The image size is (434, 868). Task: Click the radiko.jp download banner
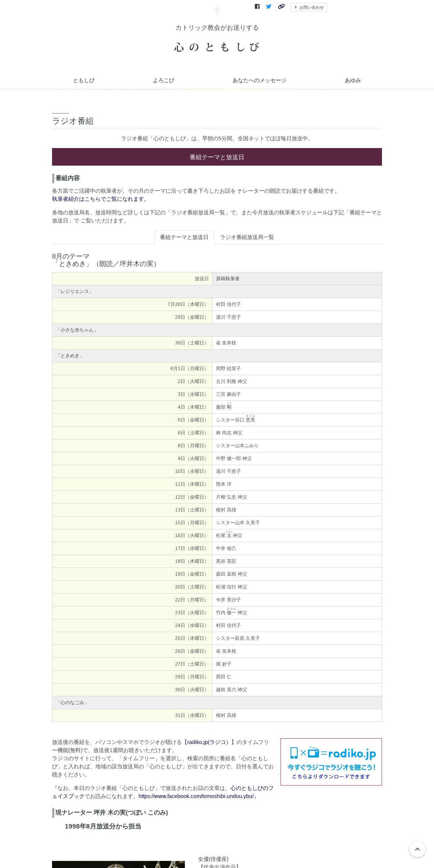point(331,762)
